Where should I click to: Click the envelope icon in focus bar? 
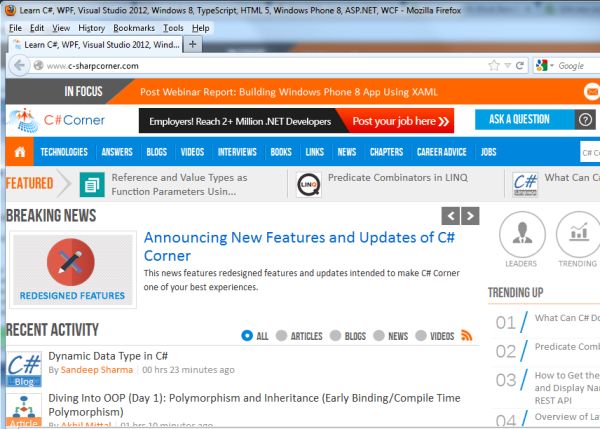coord(592,92)
